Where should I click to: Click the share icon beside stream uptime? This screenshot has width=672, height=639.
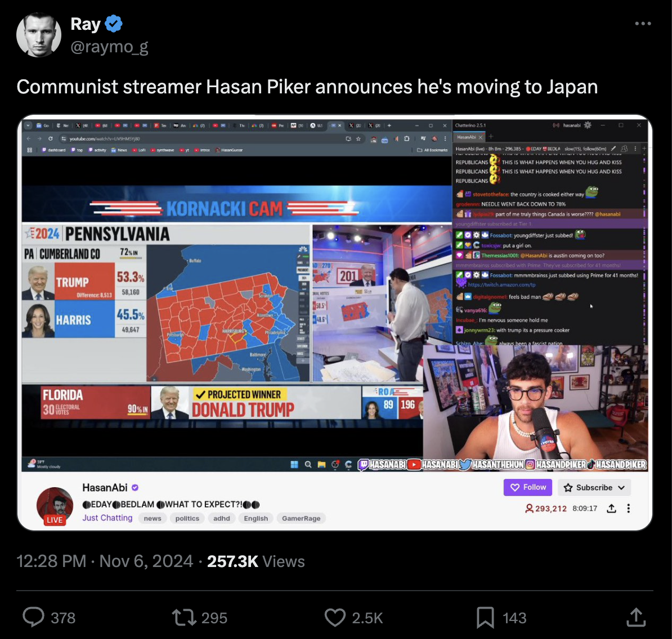tap(612, 508)
